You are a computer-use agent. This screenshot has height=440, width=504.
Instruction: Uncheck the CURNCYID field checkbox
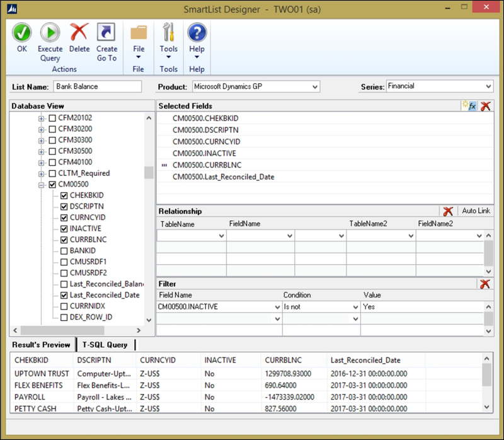[64, 217]
